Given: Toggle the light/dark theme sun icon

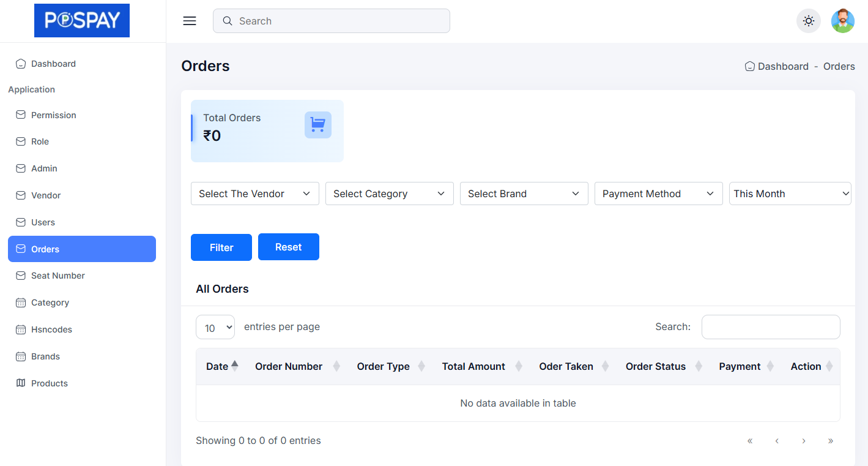Looking at the screenshot, I should tap(808, 21).
